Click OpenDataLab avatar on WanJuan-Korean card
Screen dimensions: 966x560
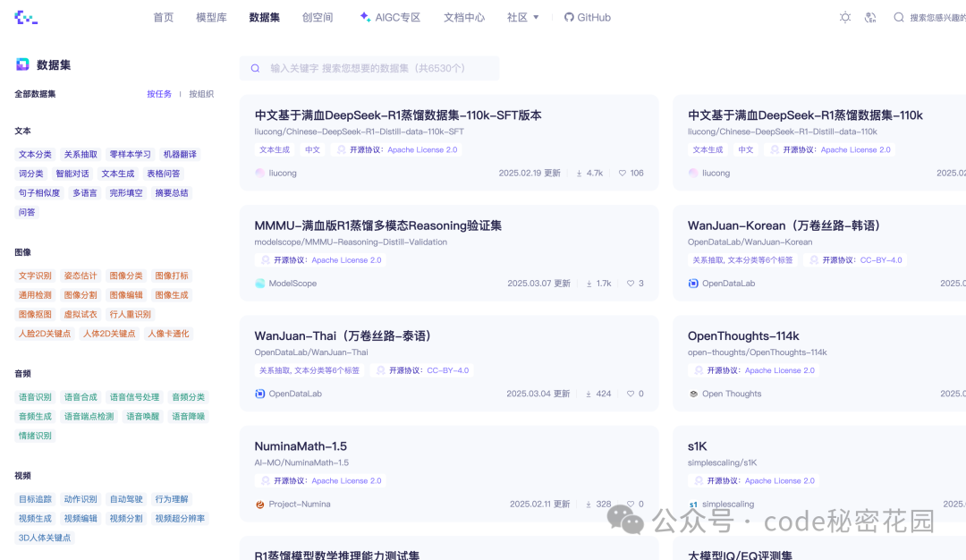pyautogui.click(x=693, y=284)
